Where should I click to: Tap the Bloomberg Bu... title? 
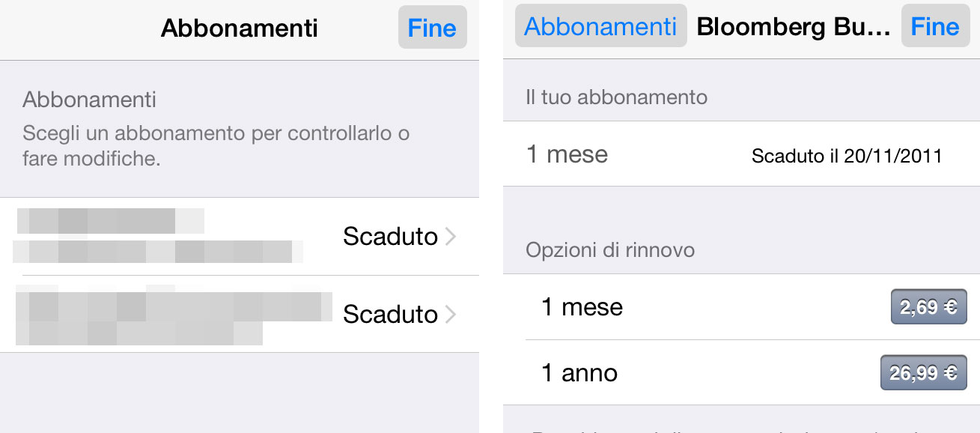coord(794,25)
